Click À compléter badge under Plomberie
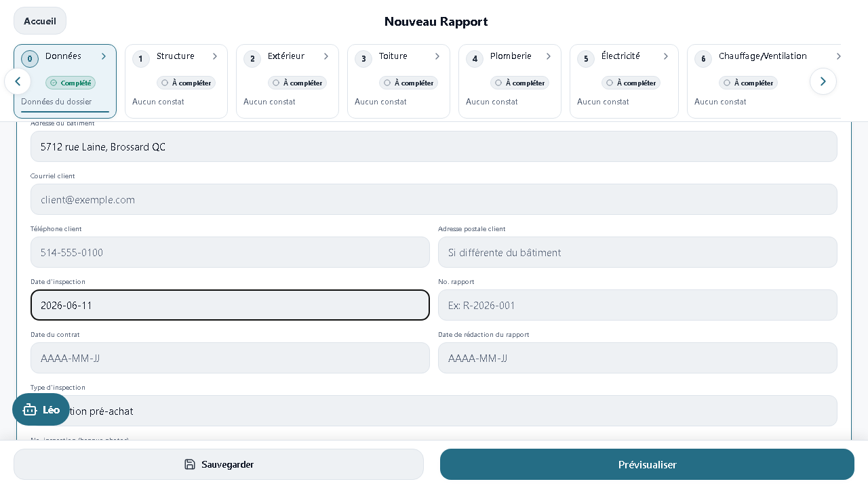868x488 pixels. coord(519,83)
